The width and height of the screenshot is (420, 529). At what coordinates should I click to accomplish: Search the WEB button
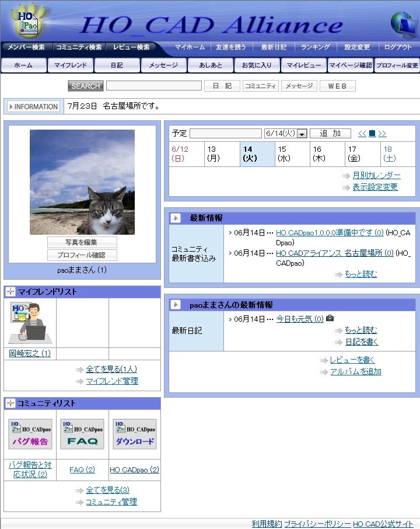point(337,86)
